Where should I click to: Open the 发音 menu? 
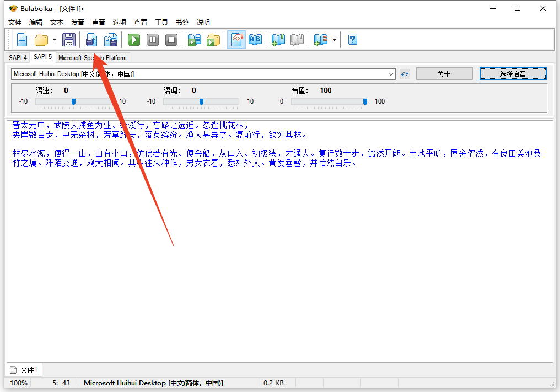(78, 23)
